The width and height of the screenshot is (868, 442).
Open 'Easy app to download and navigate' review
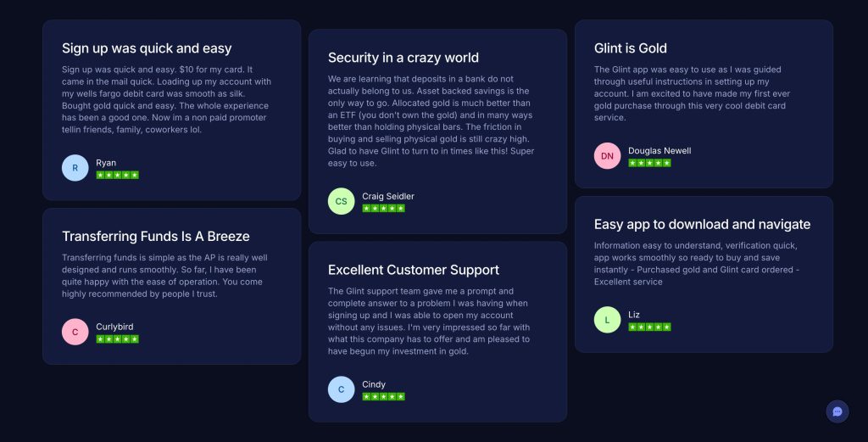702,224
